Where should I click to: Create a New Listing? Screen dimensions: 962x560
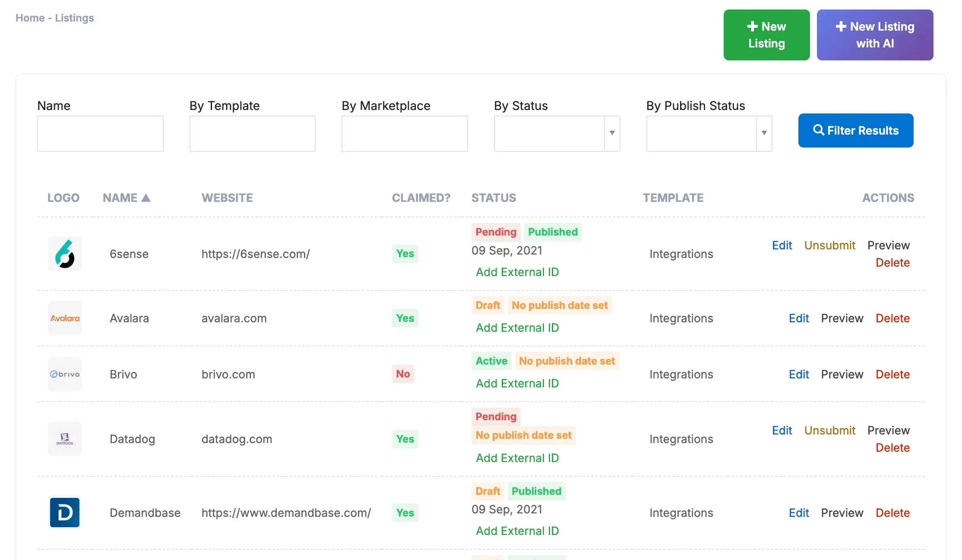767,35
